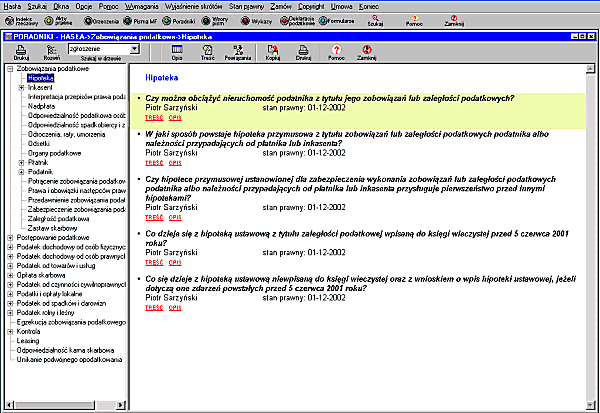Expand the Inkasent tree node

21,88
